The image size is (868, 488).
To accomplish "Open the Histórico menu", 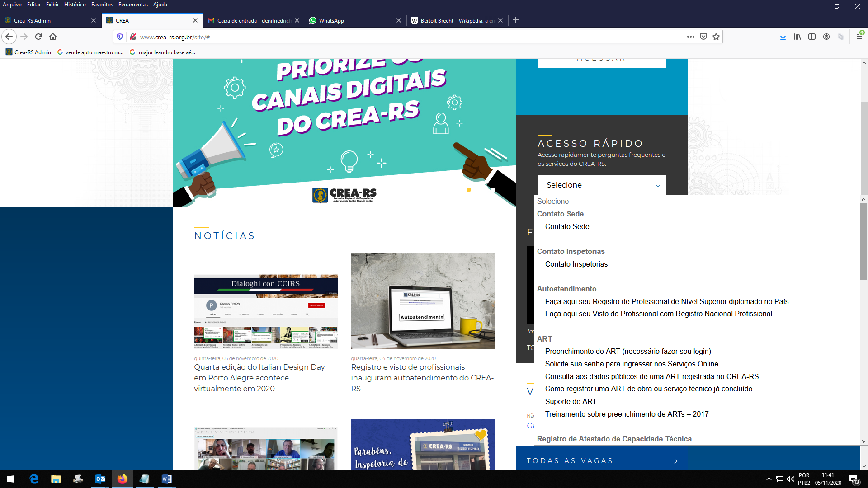I will (x=75, y=5).
